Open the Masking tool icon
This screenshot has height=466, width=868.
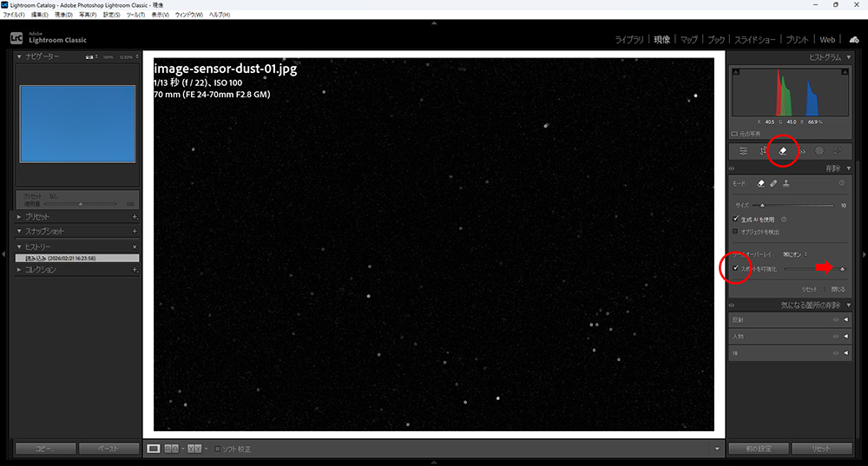819,151
